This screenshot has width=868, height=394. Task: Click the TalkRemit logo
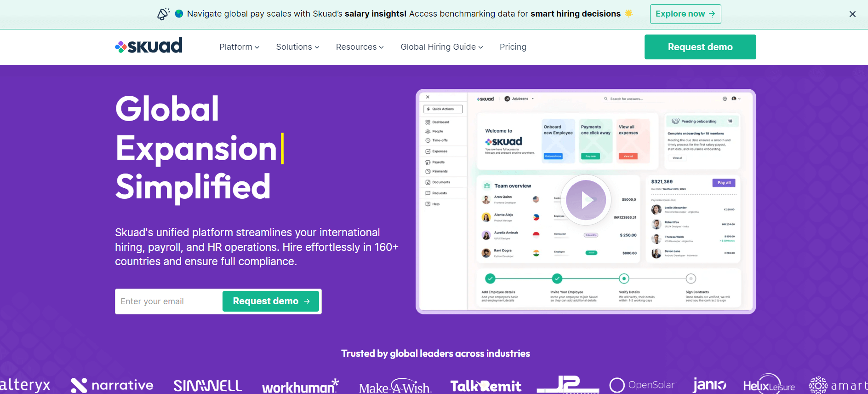(x=485, y=386)
